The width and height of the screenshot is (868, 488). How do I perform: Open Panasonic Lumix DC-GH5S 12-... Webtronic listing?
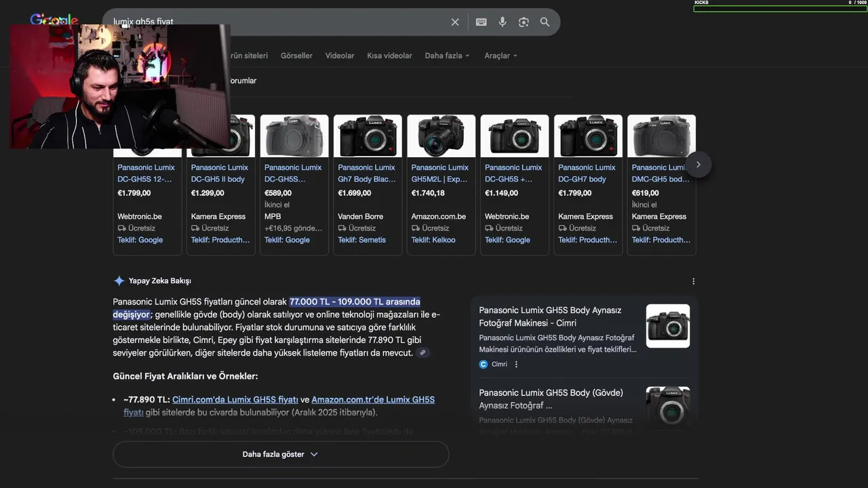click(x=146, y=174)
